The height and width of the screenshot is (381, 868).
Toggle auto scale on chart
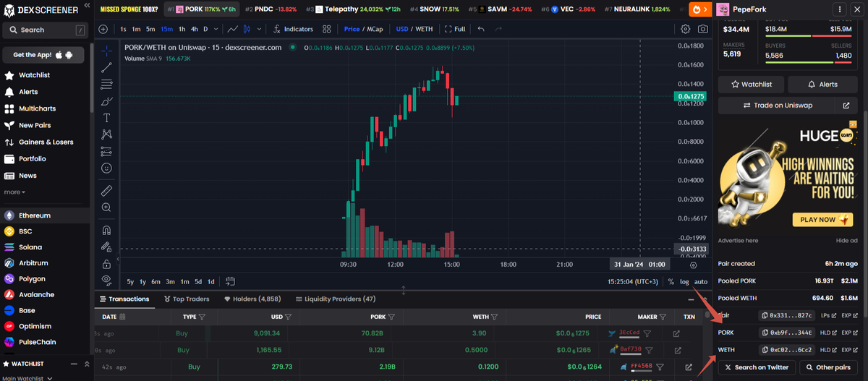tap(701, 281)
